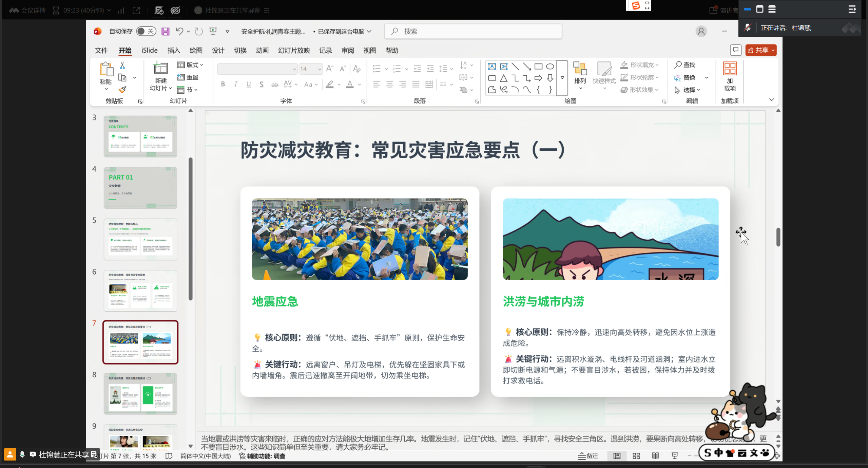The height and width of the screenshot is (468, 868).
Task: Toggle italic formatting
Action: (x=236, y=84)
